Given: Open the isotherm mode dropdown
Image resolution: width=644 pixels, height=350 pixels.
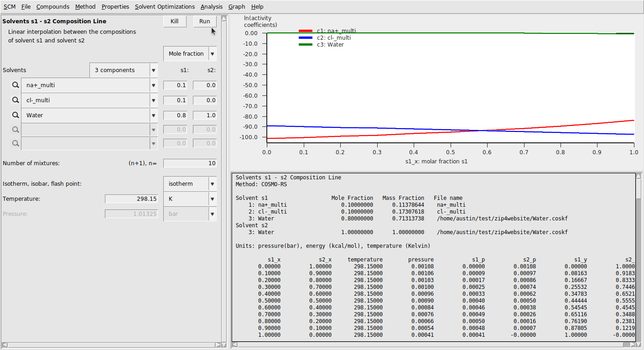Looking at the screenshot, I should pos(212,184).
